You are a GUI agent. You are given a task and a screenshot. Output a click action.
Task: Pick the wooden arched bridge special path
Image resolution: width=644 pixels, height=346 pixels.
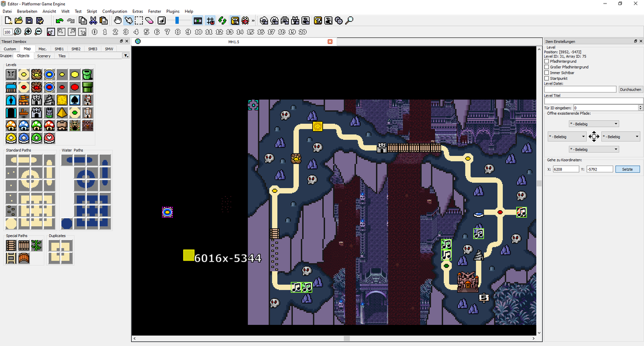(24, 258)
